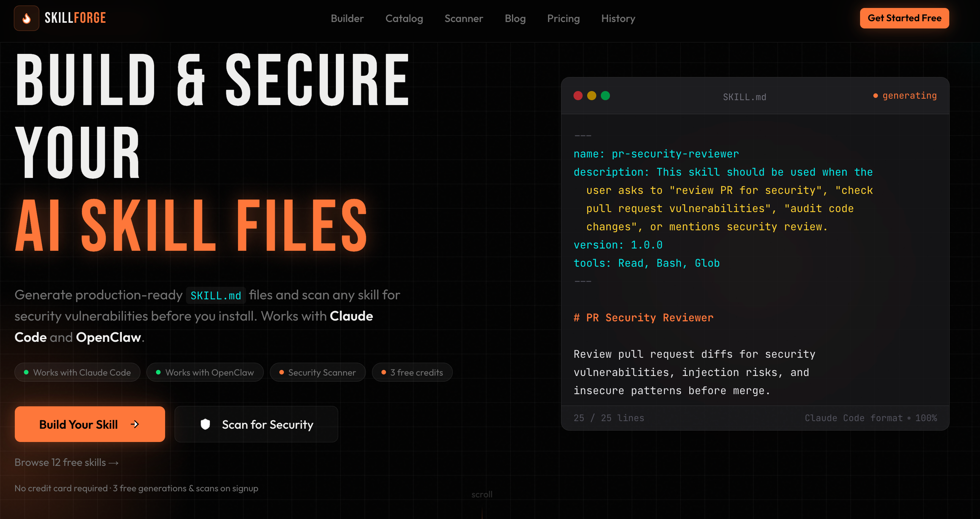
Task: Click the SkillForge flame logo icon
Action: pyautogui.click(x=26, y=18)
